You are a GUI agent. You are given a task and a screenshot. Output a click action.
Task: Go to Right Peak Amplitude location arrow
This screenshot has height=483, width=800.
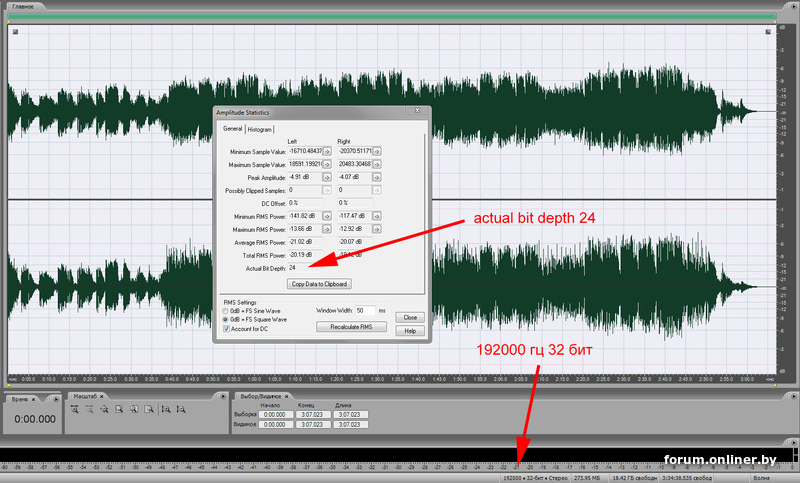pos(377,177)
